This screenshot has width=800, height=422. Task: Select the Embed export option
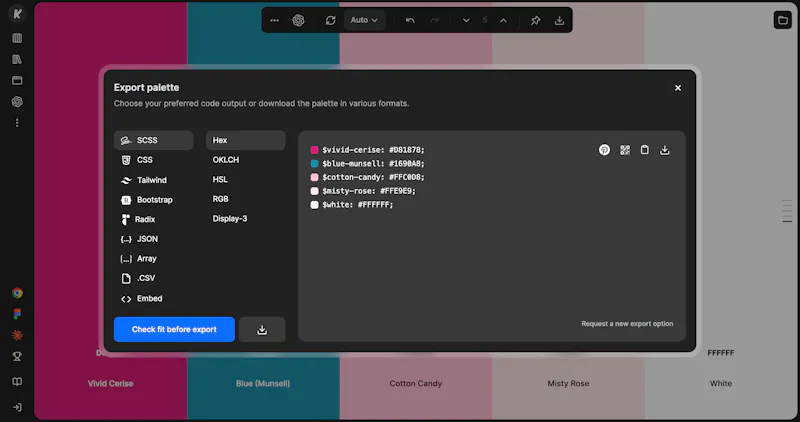point(154,299)
